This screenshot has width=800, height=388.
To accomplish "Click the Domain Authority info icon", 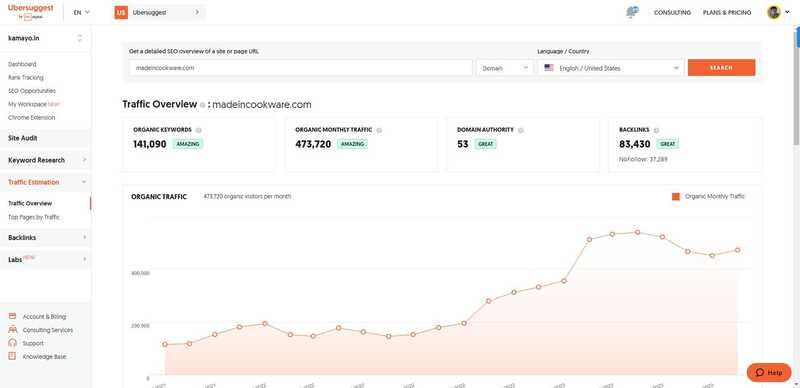I will [520, 130].
